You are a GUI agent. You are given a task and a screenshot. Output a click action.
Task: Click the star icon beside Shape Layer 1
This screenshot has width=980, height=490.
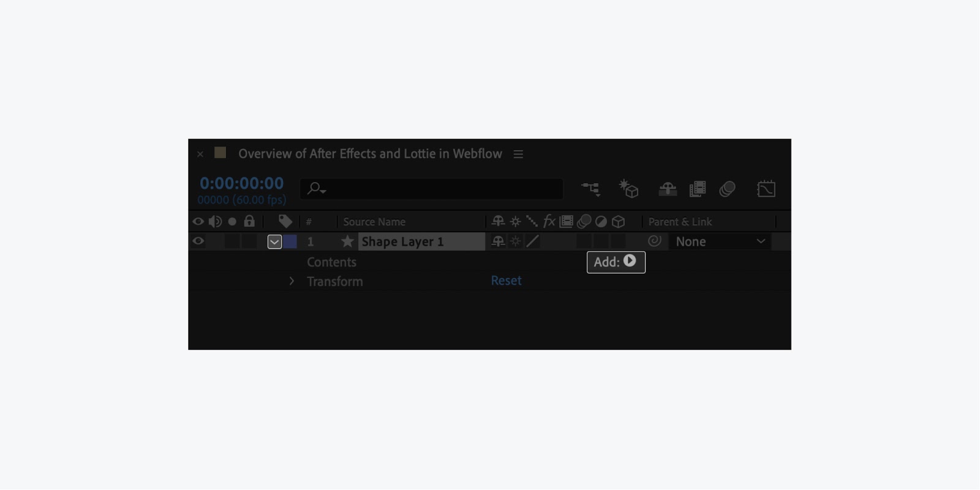coord(347,241)
